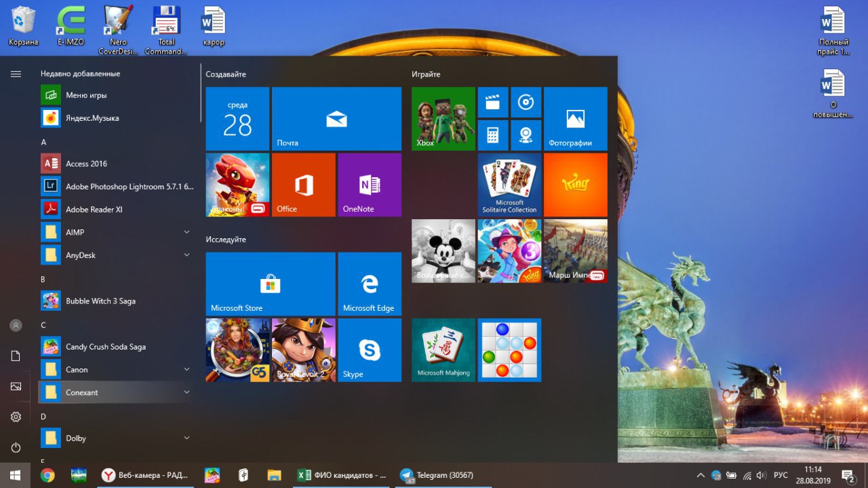
Task: Launch the Royal Revolt 2 tile
Action: pyautogui.click(x=304, y=350)
